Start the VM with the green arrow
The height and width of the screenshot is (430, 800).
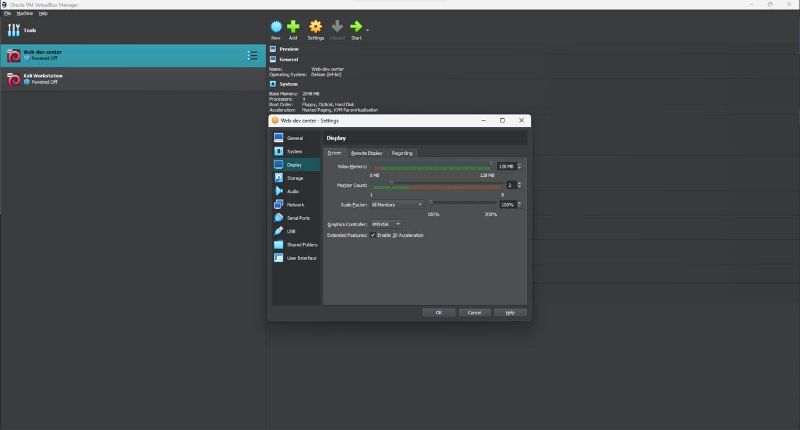356,27
